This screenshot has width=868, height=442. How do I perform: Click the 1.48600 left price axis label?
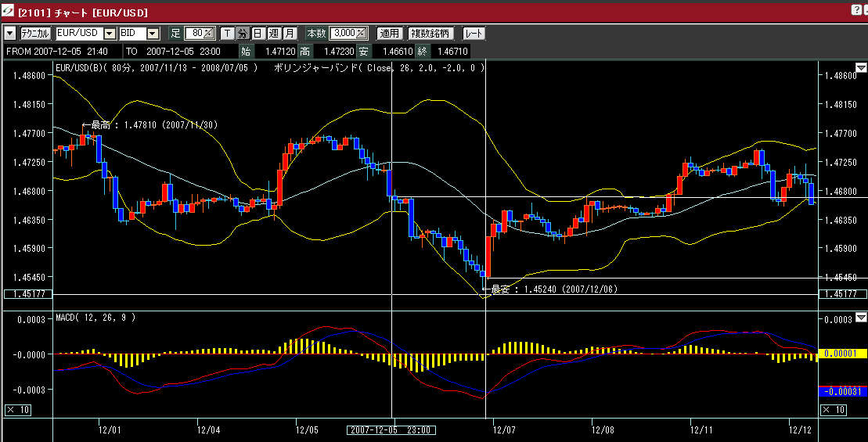(28, 76)
